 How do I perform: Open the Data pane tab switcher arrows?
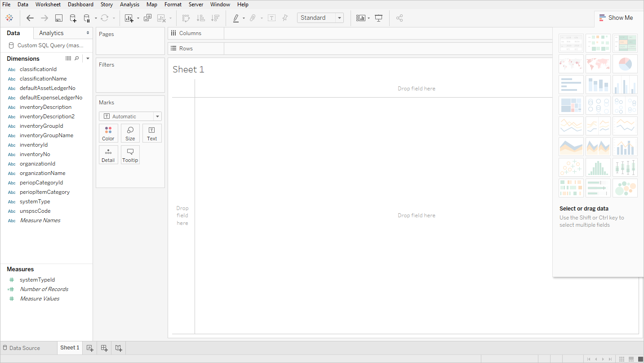88,33
